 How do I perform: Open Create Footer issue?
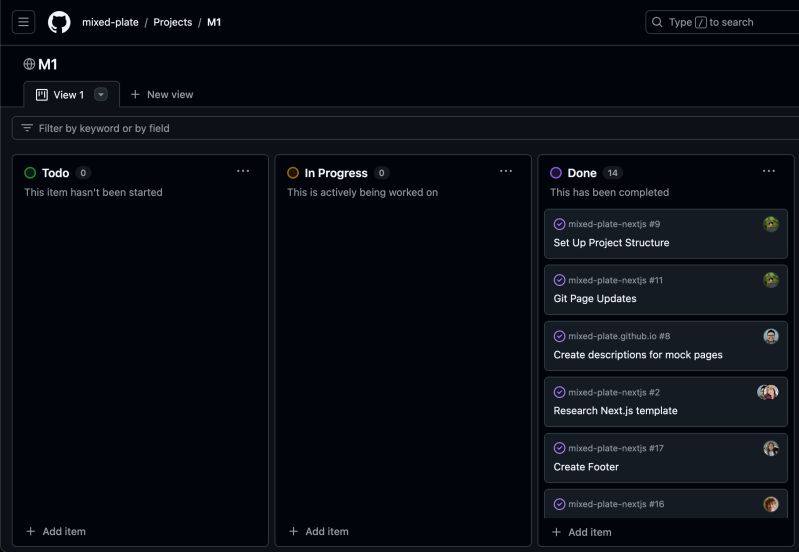pos(586,467)
